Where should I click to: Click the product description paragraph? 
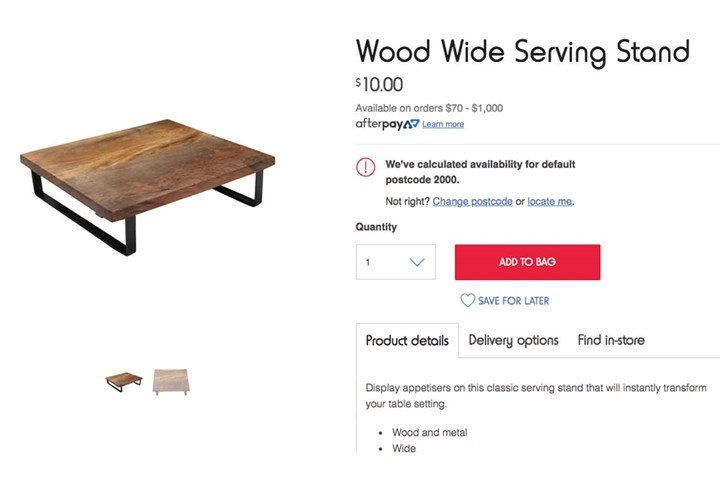click(536, 395)
